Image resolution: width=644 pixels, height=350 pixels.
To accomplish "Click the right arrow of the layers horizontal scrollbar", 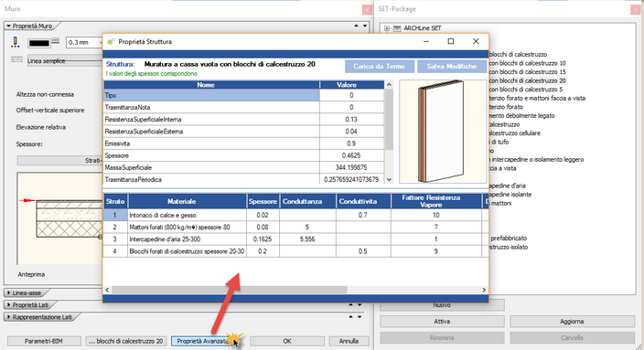I will 484,290.
